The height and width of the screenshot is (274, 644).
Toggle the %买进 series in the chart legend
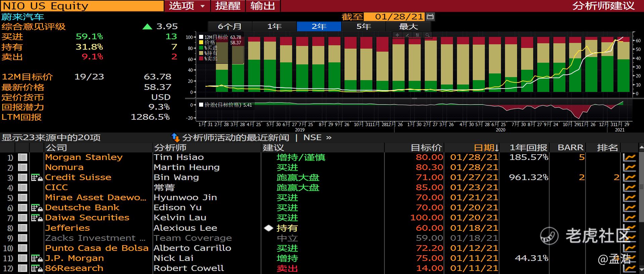(x=201, y=48)
